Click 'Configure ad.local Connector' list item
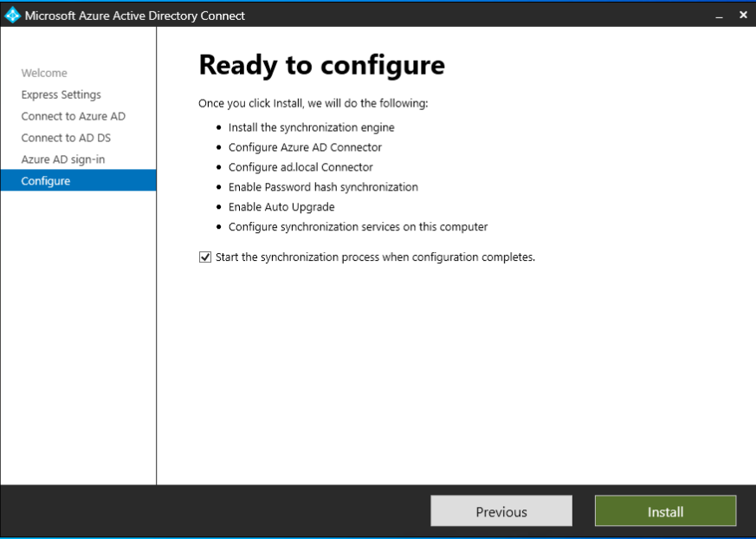The height and width of the screenshot is (539, 756). [300, 167]
